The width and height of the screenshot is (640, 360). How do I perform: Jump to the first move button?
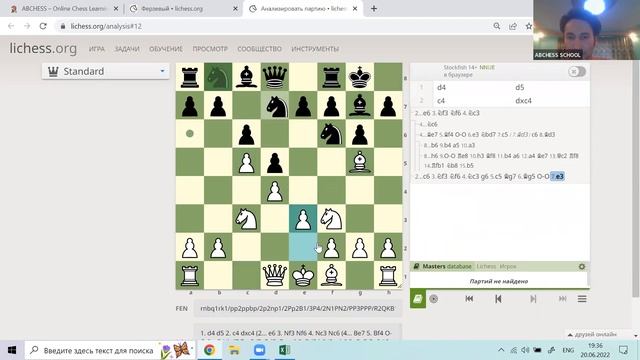(x=469, y=299)
